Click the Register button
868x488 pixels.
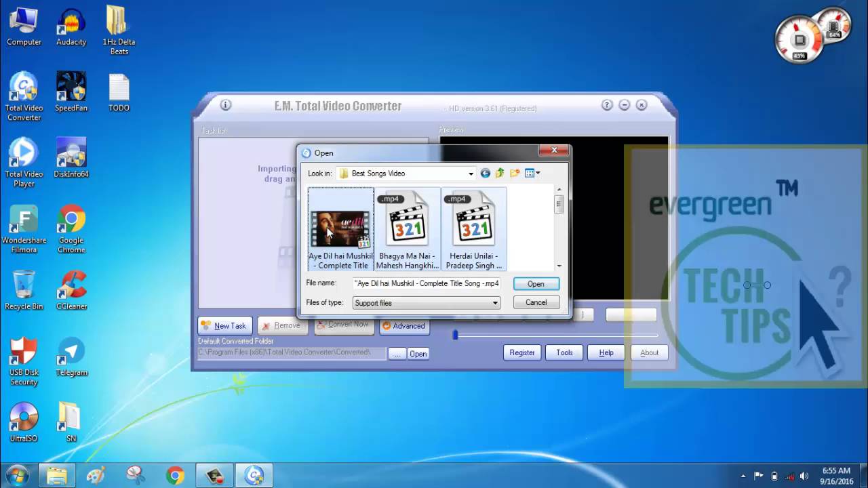522,352
